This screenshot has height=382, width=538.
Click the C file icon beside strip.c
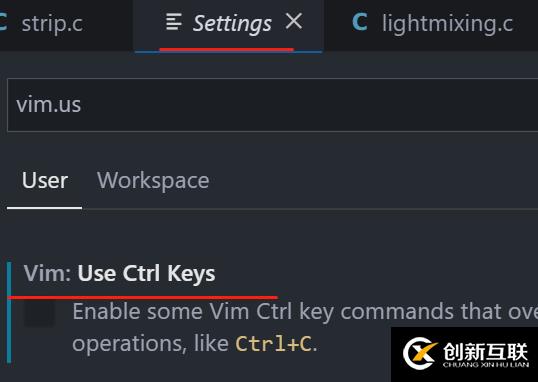tap(3, 22)
